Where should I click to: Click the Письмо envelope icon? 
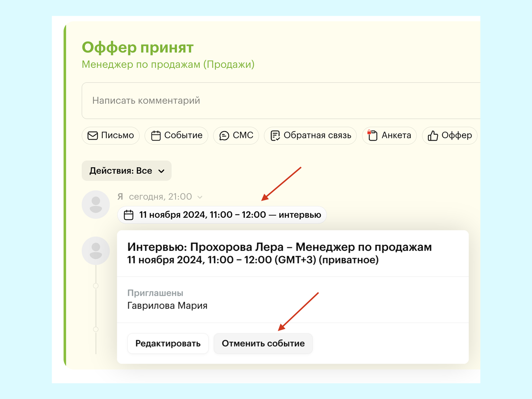click(93, 136)
